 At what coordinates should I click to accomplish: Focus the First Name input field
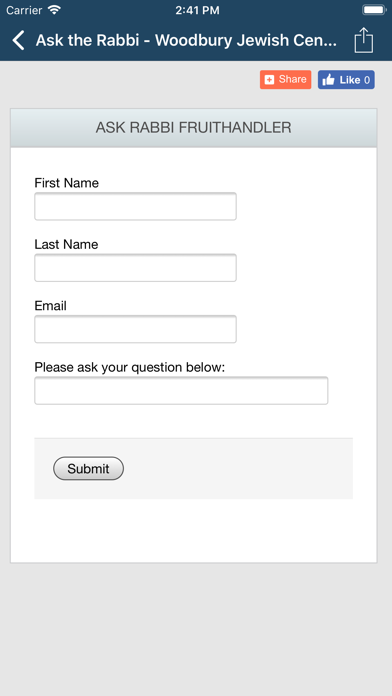pos(135,206)
